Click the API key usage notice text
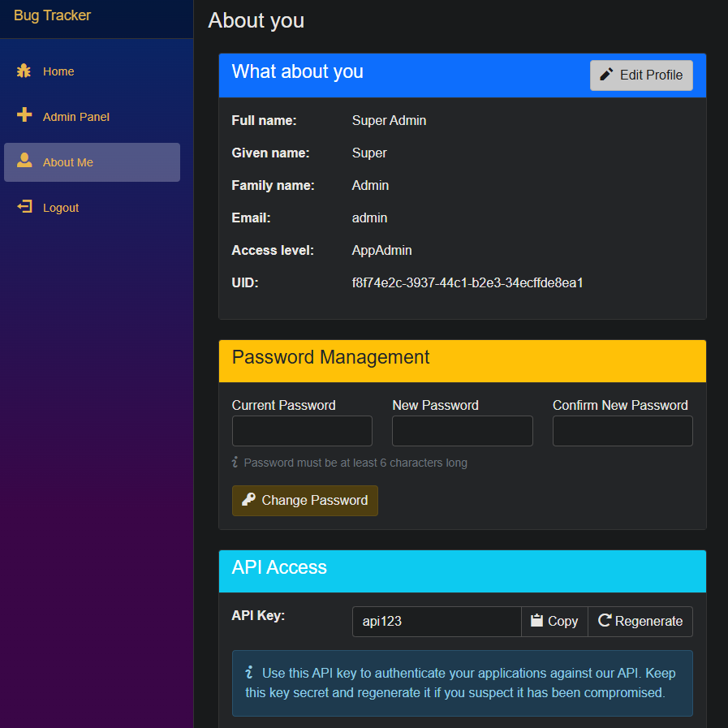The width and height of the screenshot is (728, 728). 460,683
